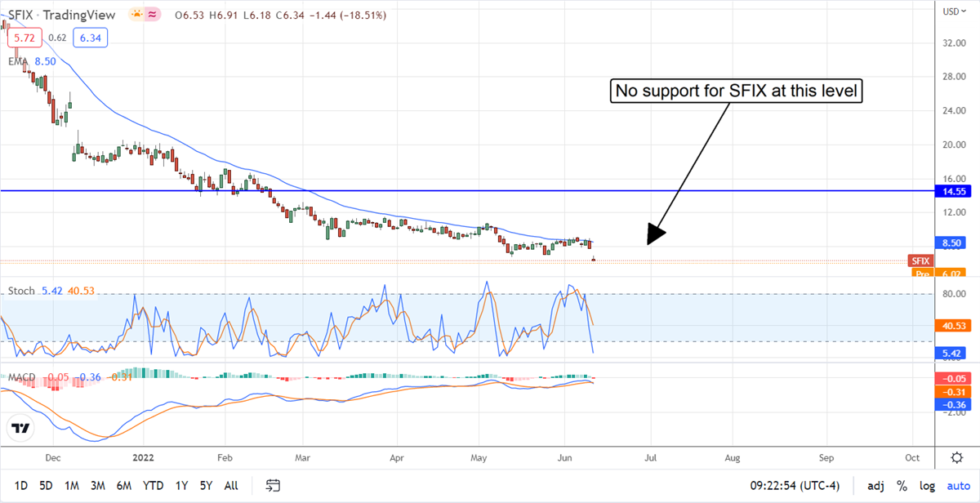Enable the log scale option
980x503 pixels.
927,486
